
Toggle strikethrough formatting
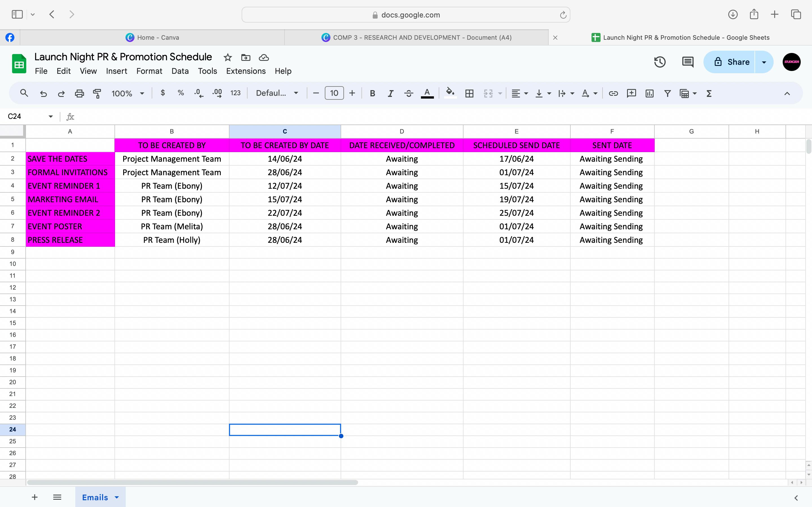pyautogui.click(x=408, y=94)
